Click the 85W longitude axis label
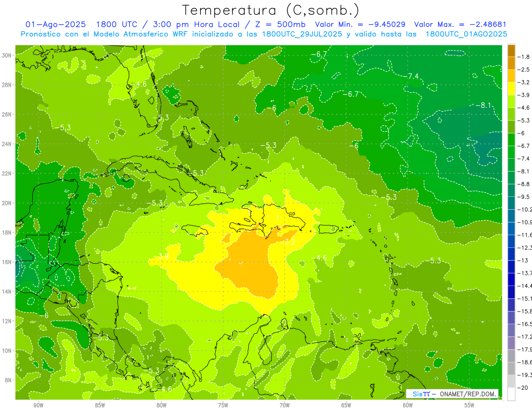The height and width of the screenshot is (411, 532). (100, 405)
